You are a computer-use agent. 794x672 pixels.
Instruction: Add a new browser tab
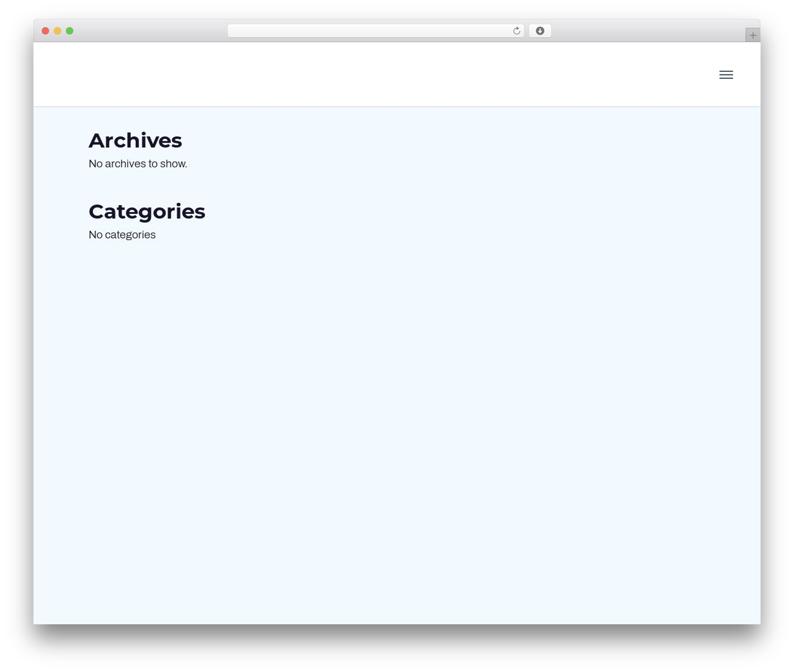752,35
